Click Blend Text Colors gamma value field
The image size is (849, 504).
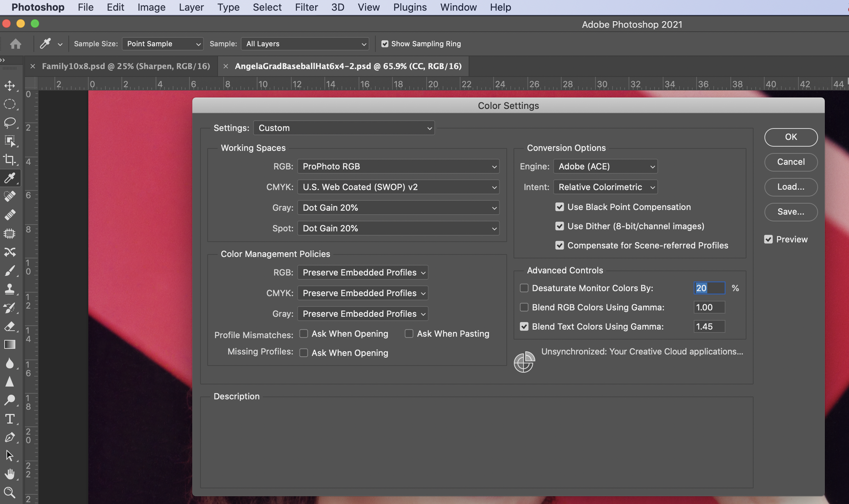point(709,326)
